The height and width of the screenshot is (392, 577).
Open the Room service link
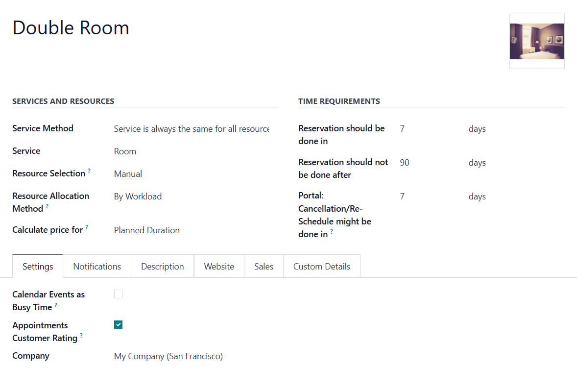point(125,151)
